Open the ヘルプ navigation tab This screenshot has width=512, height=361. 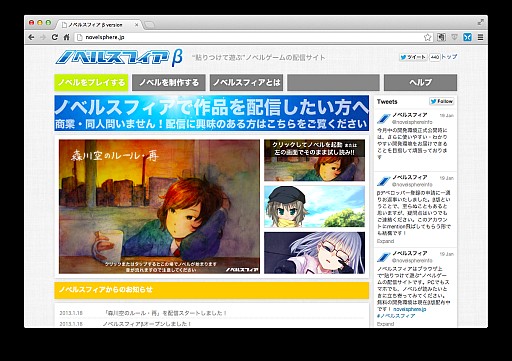(420, 82)
